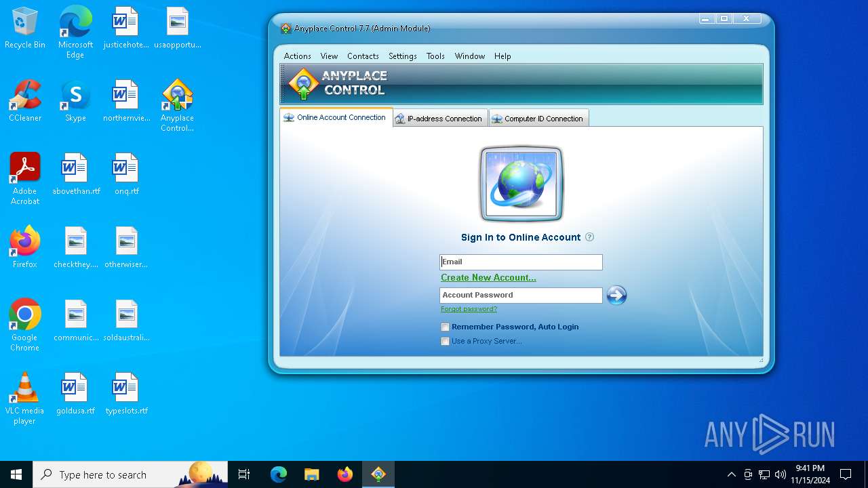This screenshot has height=488, width=868.
Task: Open the Contacts menu
Action: point(363,56)
